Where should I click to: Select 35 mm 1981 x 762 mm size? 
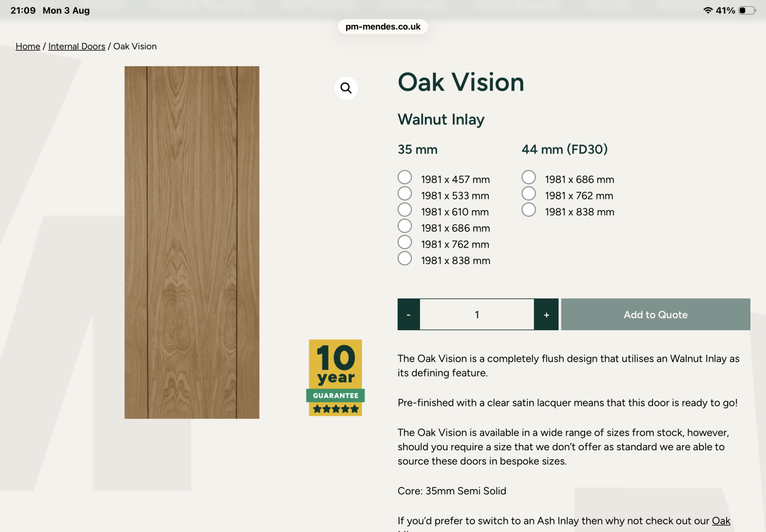click(x=405, y=242)
